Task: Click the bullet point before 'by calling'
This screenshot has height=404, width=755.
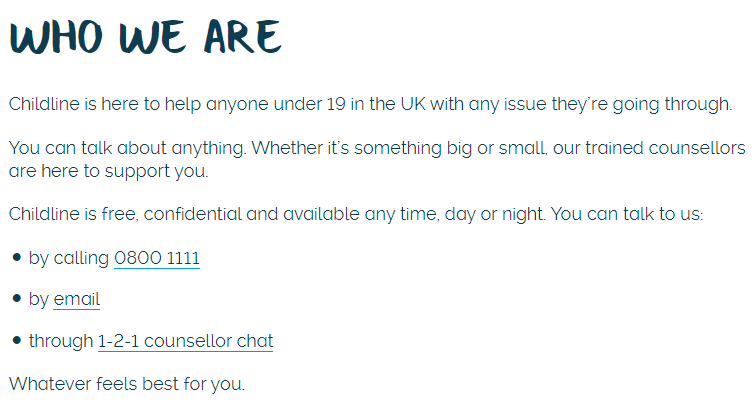Action: pyautogui.click(x=17, y=258)
